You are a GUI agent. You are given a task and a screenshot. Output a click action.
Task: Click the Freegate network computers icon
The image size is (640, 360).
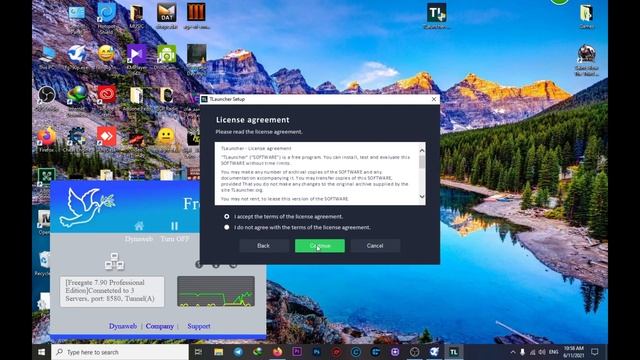tap(114, 261)
